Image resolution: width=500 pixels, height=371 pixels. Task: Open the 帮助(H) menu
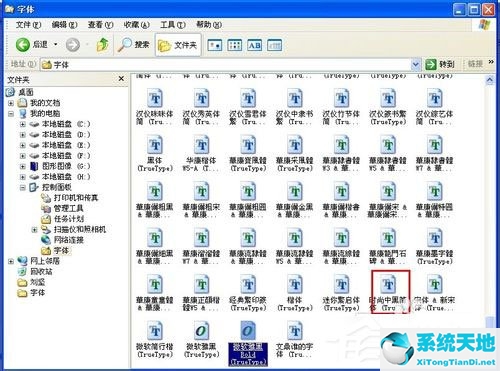coord(209,25)
